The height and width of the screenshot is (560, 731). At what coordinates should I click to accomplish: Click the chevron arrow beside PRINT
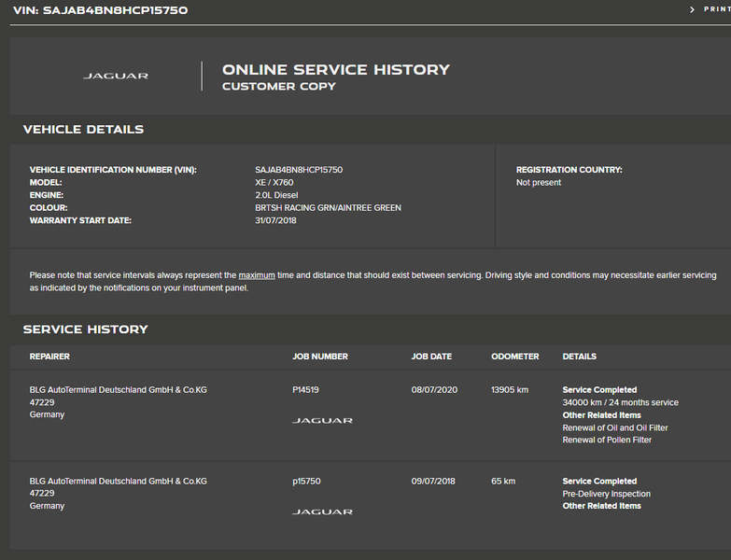(693, 9)
